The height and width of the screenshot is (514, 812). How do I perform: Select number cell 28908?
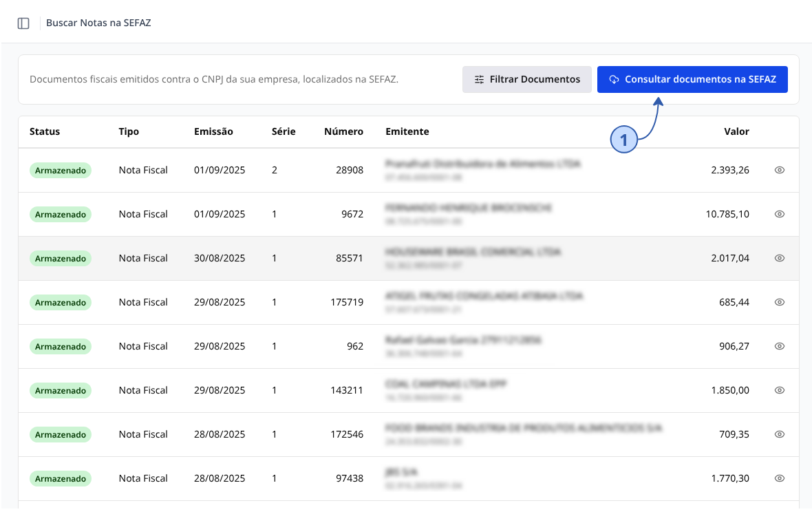pyautogui.click(x=350, y=170)
